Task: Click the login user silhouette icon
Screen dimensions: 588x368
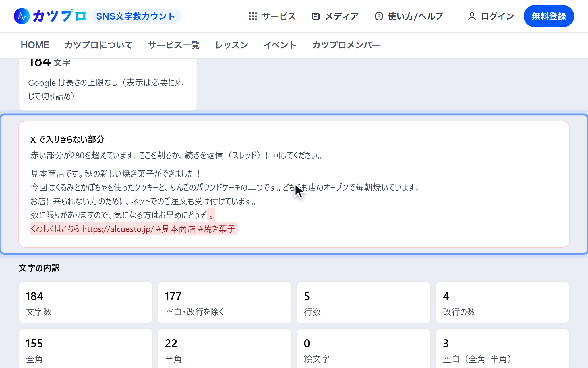Action: click(x=472, y=16)
